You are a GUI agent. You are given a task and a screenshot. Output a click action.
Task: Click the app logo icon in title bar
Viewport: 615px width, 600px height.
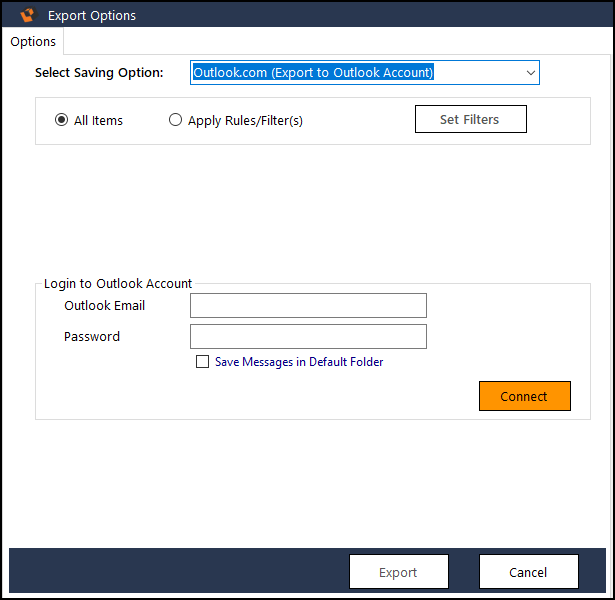[28, 15]
